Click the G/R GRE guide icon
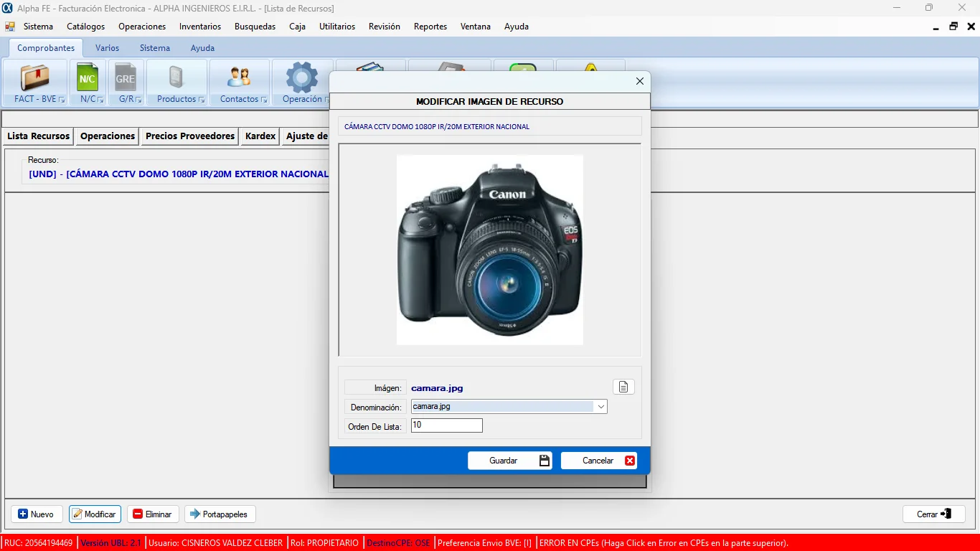This screenshot has height=551, width=980. [126, 77]
